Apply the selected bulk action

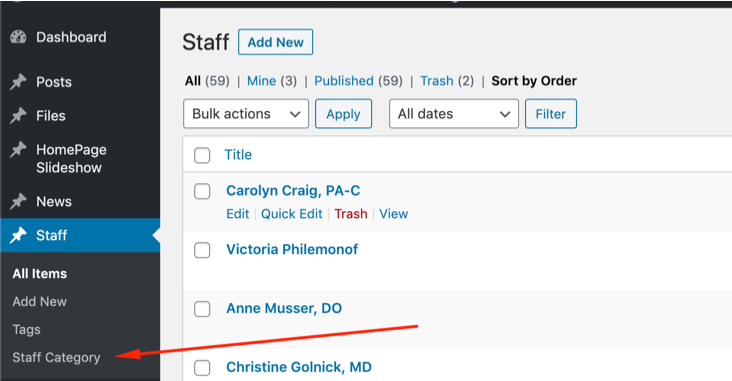pyautogui.click(x=344, y=113)
